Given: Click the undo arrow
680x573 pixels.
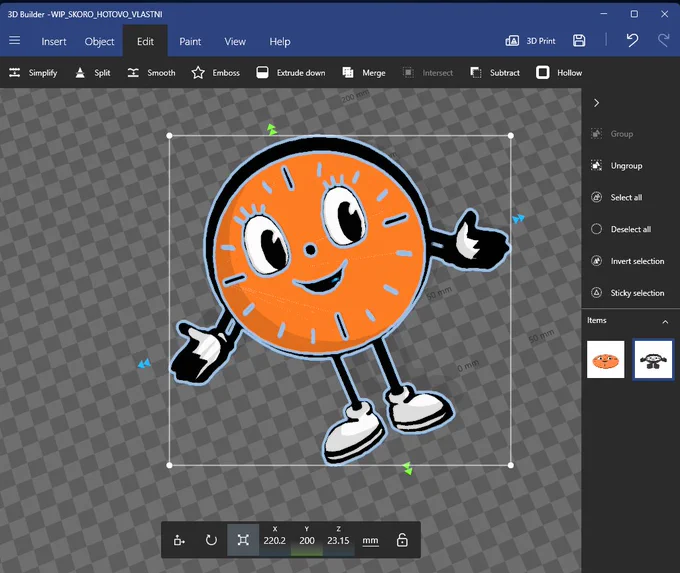Looking at the screenshot, I should (x=632, y=41).
